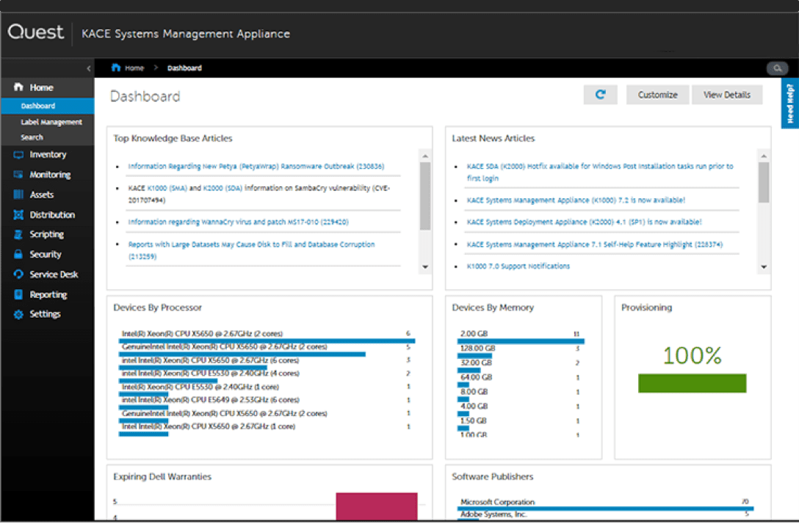Click the Assets icon in sidebar

coord(18,194)
